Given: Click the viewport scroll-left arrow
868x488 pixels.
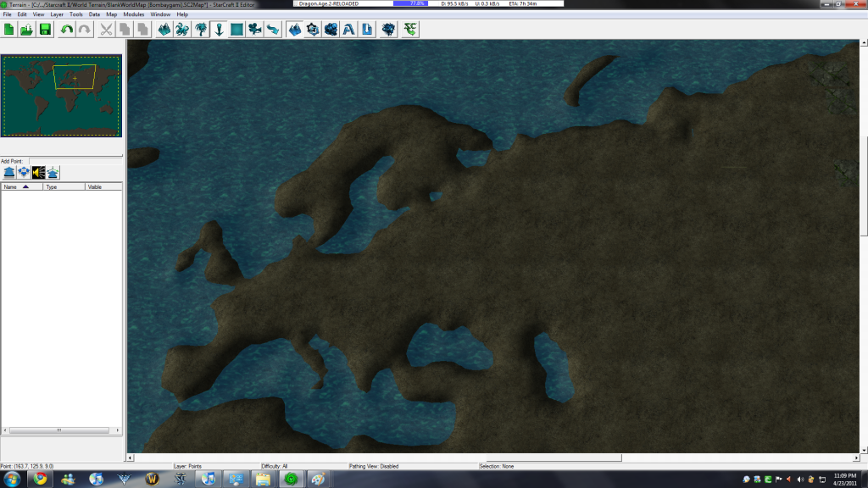Looking at the screenshot, I should (x=131, y=457).
